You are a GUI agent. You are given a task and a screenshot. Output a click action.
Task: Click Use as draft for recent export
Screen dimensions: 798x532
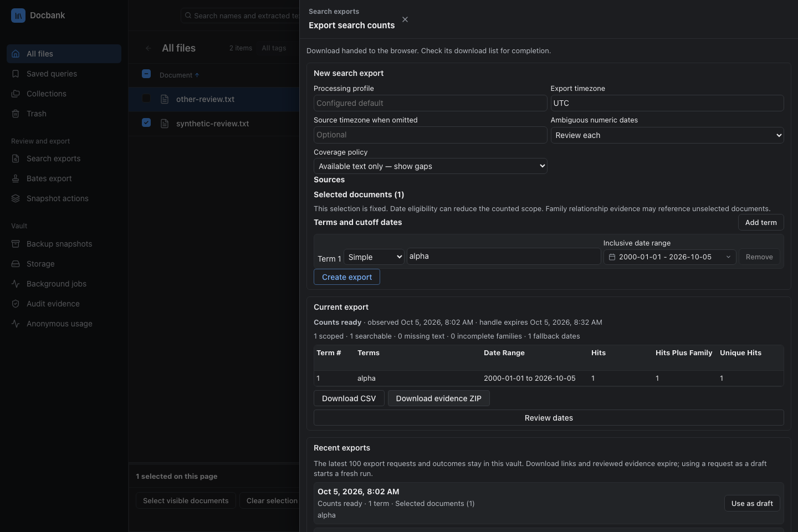[x=752, y=503]
